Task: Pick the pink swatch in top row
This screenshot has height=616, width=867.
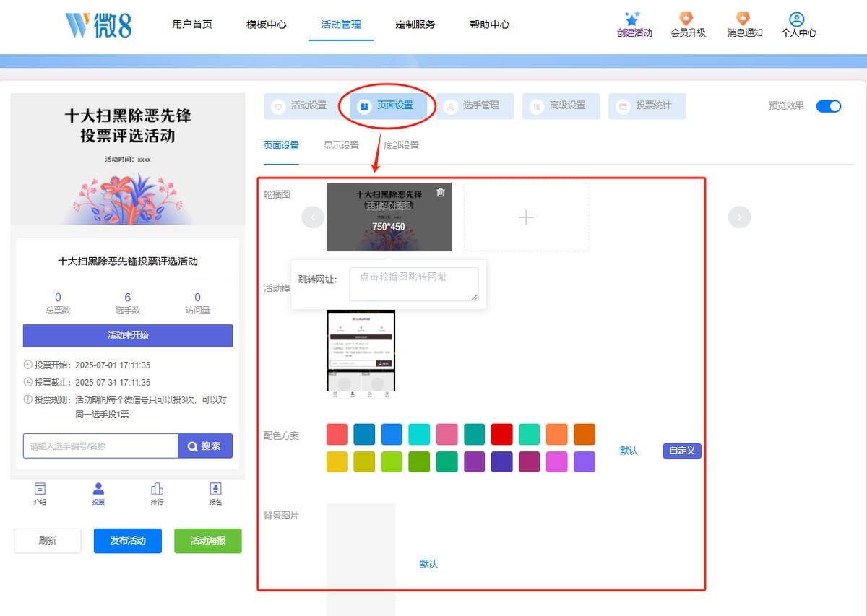Action: coord(447,435)
